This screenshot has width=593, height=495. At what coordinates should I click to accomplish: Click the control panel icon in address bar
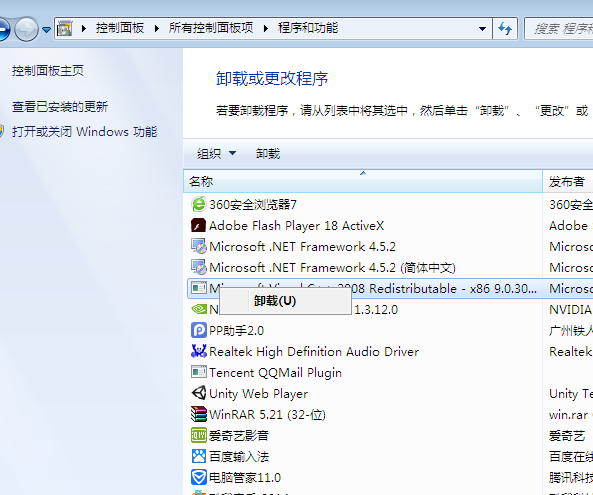(x=64, y=28)
